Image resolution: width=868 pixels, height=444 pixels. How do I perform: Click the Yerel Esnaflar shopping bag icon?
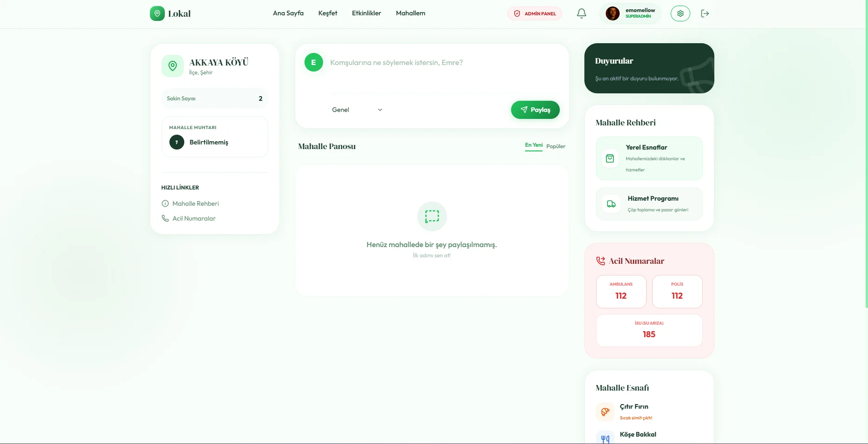(610, 158)
